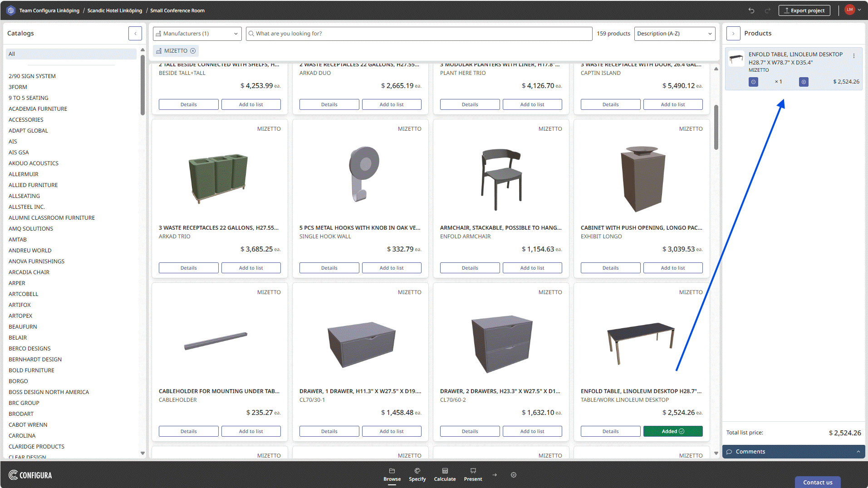Open Enfold Table item options menu
The width and height of the screenshot is (868, 488).
854,56
